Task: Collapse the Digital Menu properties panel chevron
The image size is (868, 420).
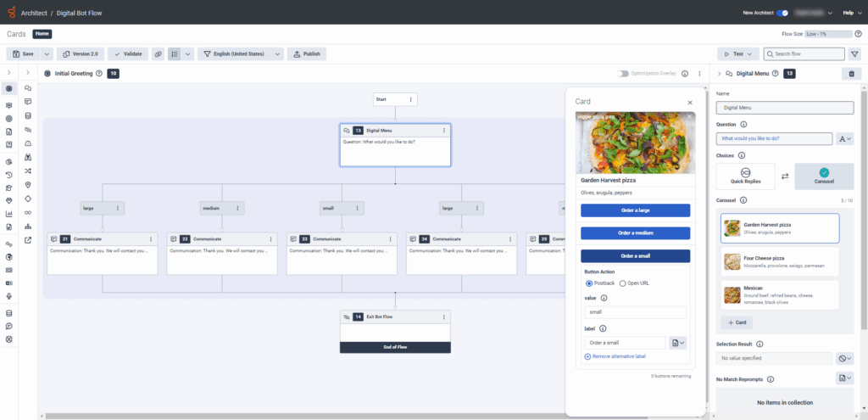Action: point(719,73)
